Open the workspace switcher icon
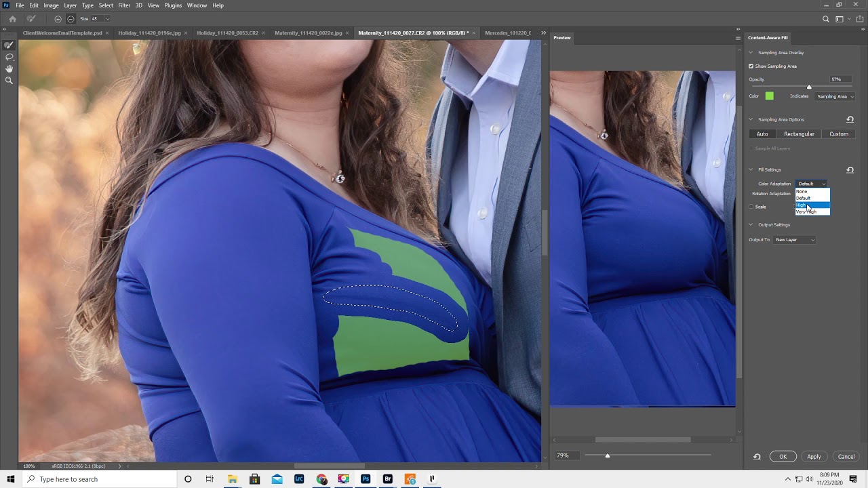Viewport: 868px width, 488px height. (x=841, y=19)
